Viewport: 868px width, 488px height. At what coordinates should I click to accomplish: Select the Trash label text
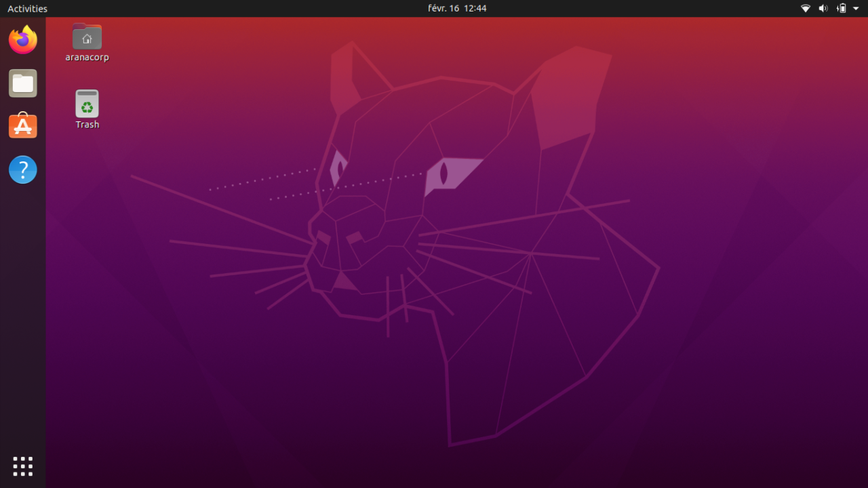(87, 125)
